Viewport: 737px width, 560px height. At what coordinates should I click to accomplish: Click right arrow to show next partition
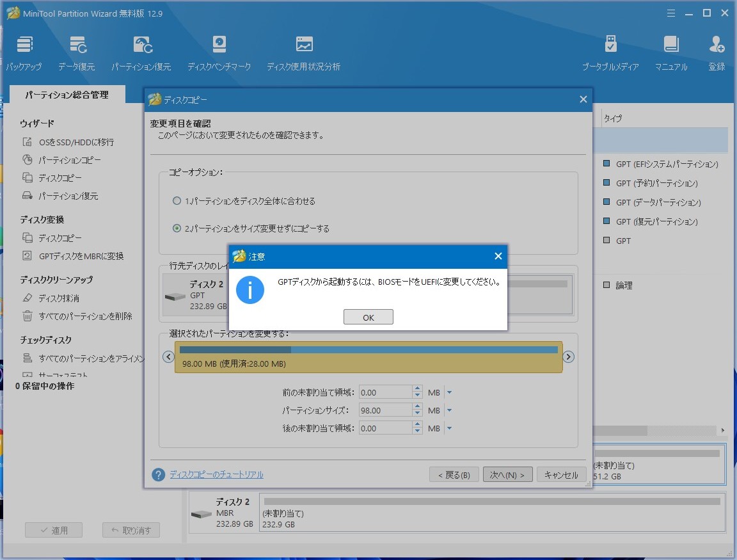pyautogui.click(x=568, y=357)
